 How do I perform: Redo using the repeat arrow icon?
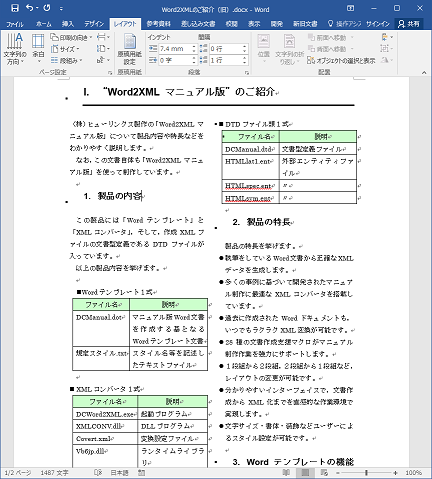[47, 8]
